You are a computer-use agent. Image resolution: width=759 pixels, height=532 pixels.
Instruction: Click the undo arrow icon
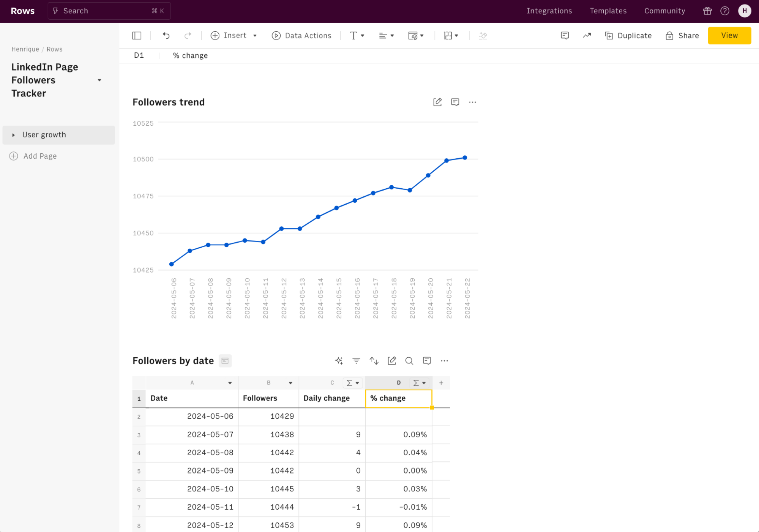(x=166, y=35)
